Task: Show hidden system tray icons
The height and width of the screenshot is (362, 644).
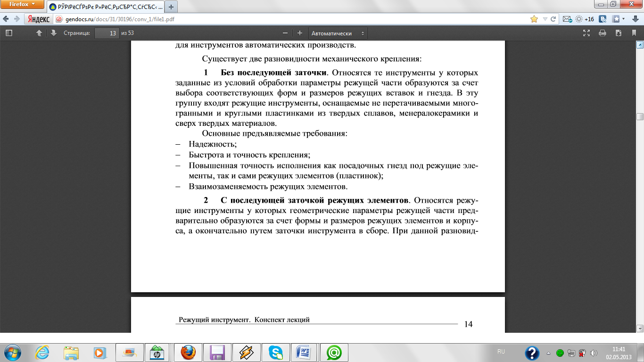Action: click(548, 353)
